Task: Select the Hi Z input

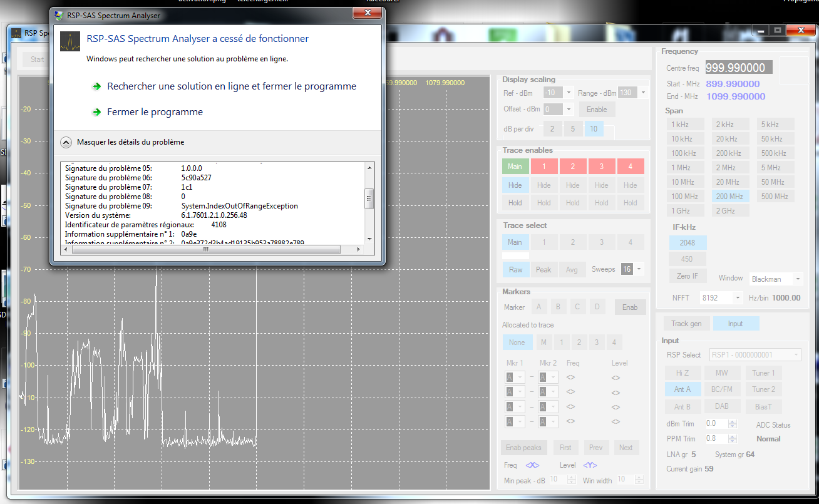Action: [682, 373]
